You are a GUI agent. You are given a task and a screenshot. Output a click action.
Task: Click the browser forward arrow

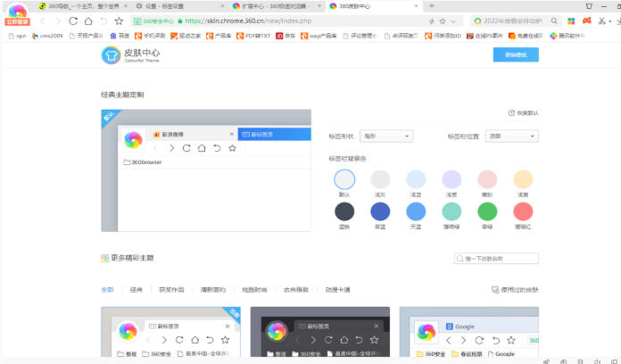click(x=58, y=21)
